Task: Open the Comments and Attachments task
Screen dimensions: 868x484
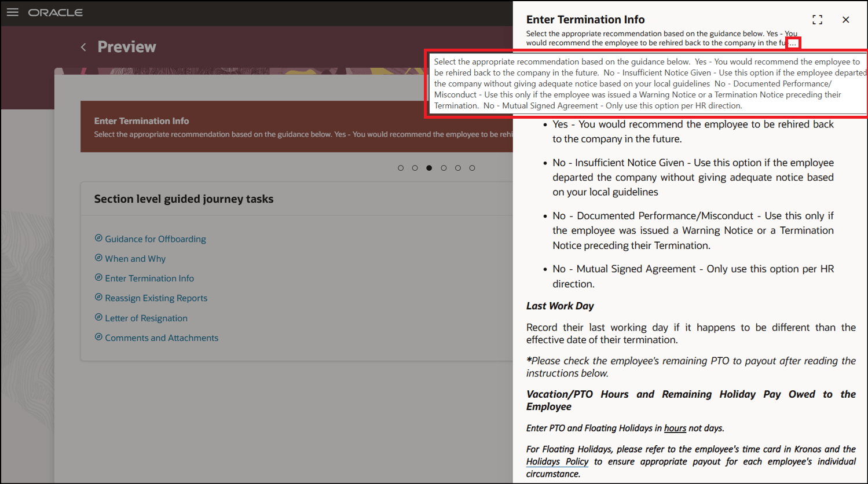Action: (x=162, y=337)
